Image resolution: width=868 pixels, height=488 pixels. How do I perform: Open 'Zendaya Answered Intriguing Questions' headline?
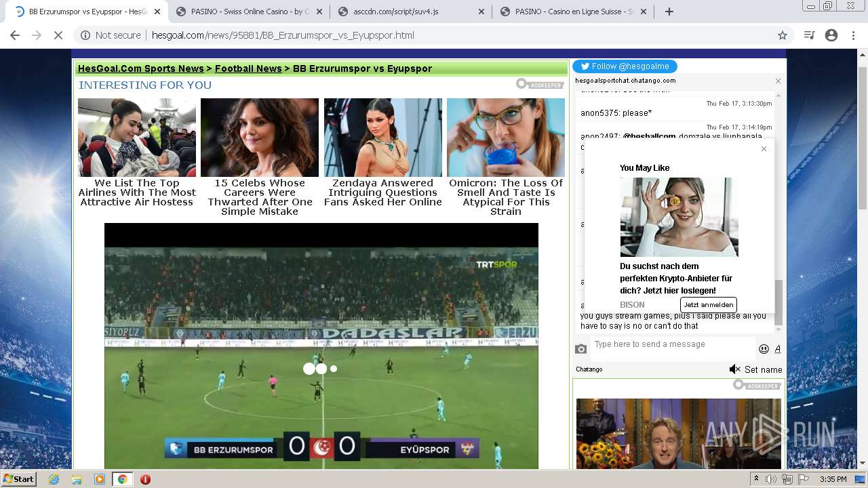click(383, 192)
